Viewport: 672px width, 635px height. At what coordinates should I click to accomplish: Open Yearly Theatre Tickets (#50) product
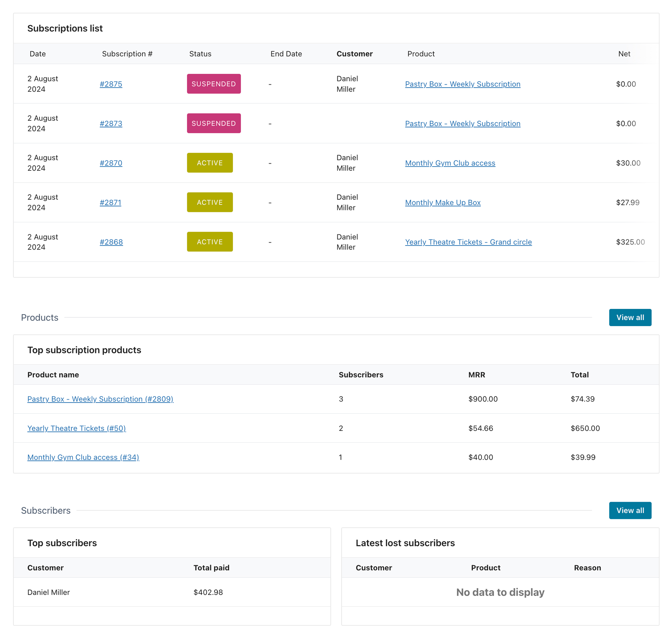click(77, 428)
